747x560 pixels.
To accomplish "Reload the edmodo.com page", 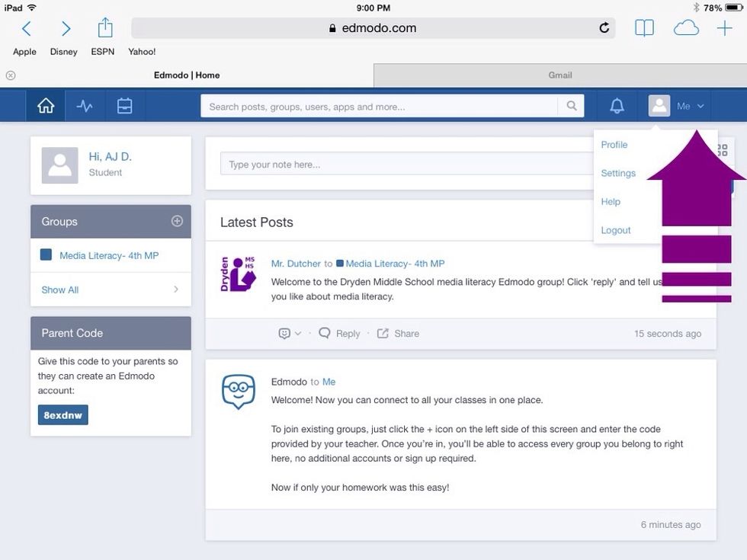I will pos(604,28).
